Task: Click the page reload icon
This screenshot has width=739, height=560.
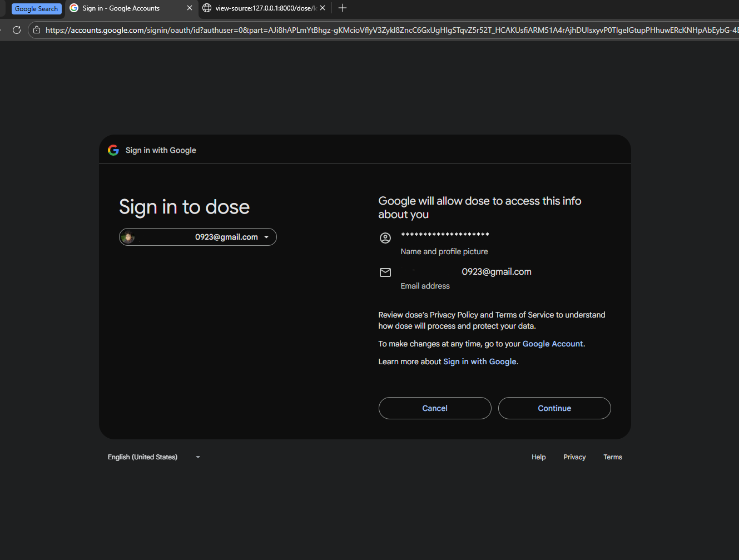Action: point(16,29)
